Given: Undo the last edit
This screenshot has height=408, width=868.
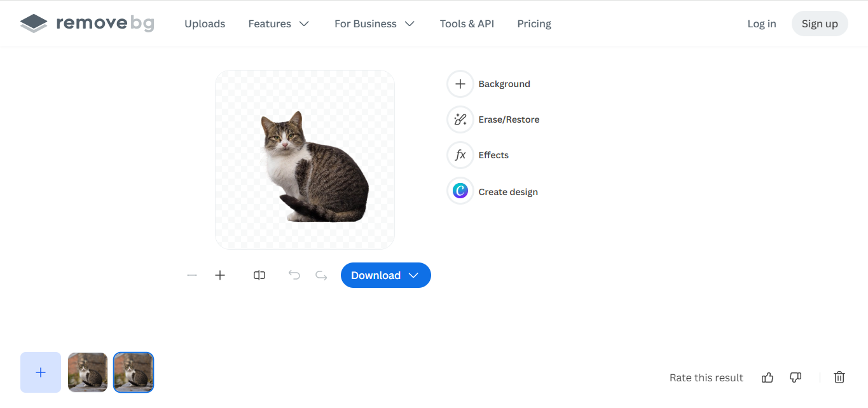Looking at the screenshot, I should coord(294,275).
